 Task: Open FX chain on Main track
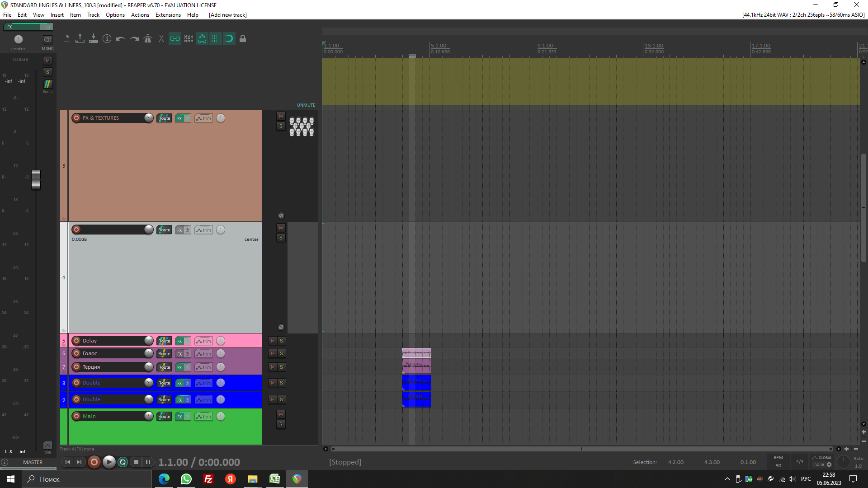(179, 417)
